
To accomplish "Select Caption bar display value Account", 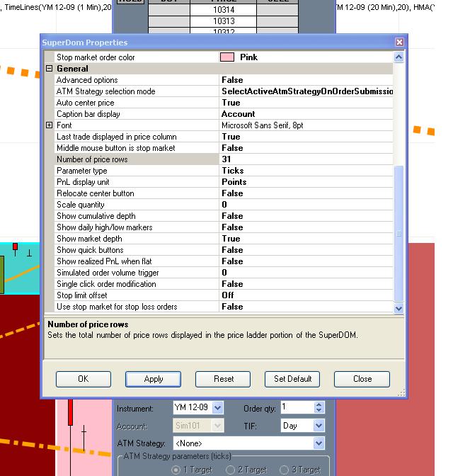I will [306, 114].
